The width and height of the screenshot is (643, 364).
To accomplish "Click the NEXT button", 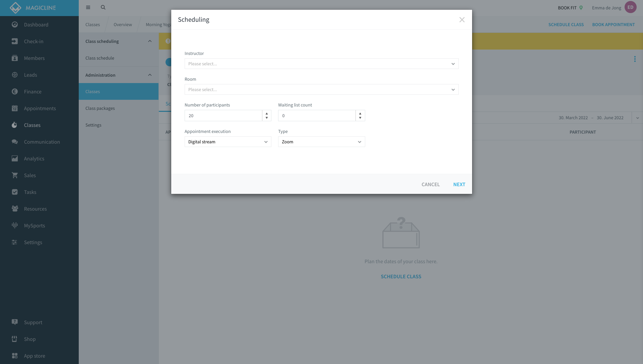I will pos(459,185).
